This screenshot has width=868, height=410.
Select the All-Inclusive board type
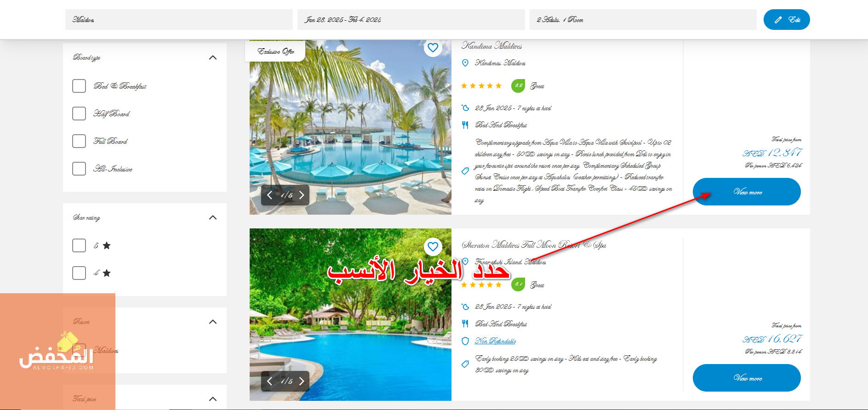[x=79, y=169]
